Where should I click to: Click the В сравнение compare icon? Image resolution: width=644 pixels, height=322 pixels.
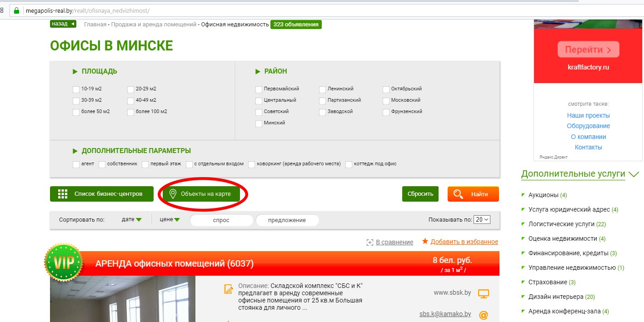click(x=370, y=243)
